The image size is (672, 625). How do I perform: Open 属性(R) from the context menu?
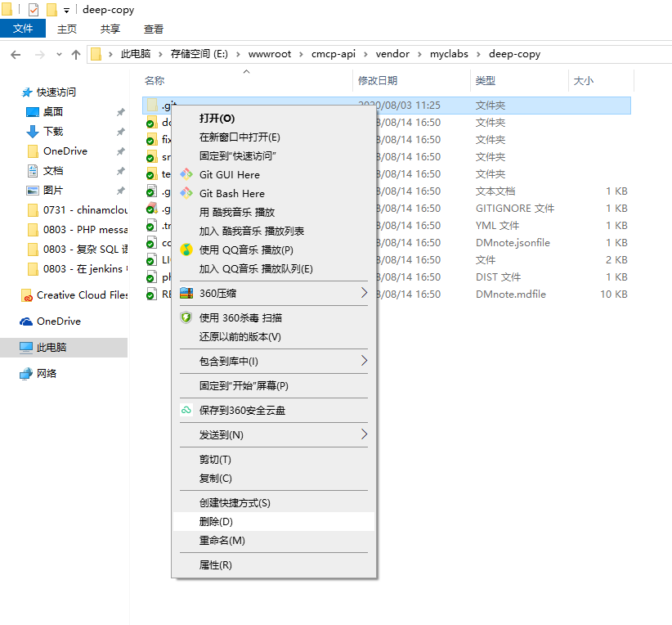pos(274,565)
